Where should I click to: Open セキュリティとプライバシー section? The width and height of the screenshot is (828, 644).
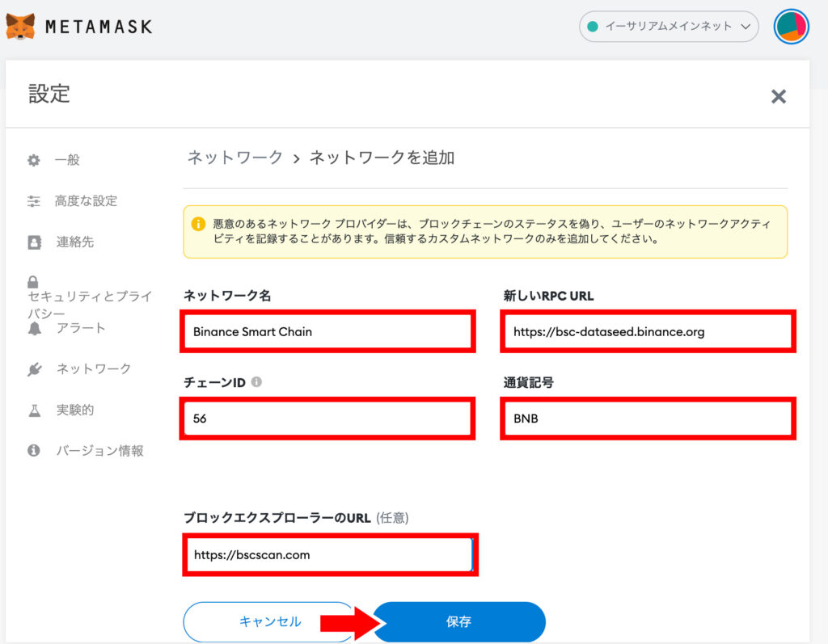[90, 305]
